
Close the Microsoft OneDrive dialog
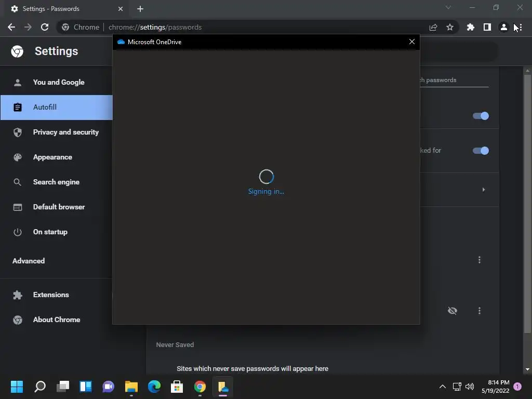coord(412,42)
